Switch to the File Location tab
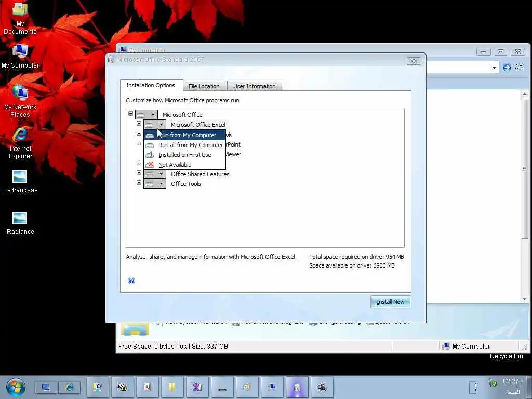Screen dimensions: 532x399 coord(204,86)
